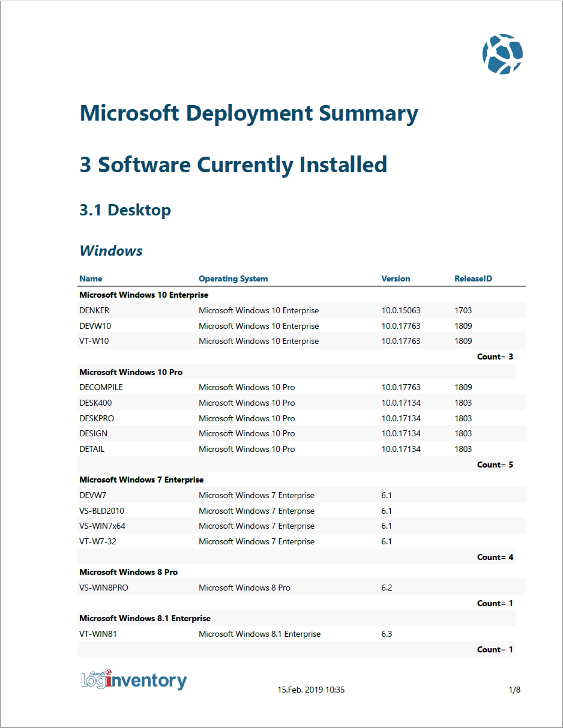Click the computer name "VT-WIN81"
This screenshot has height=728, width=563.
(98, 634)
